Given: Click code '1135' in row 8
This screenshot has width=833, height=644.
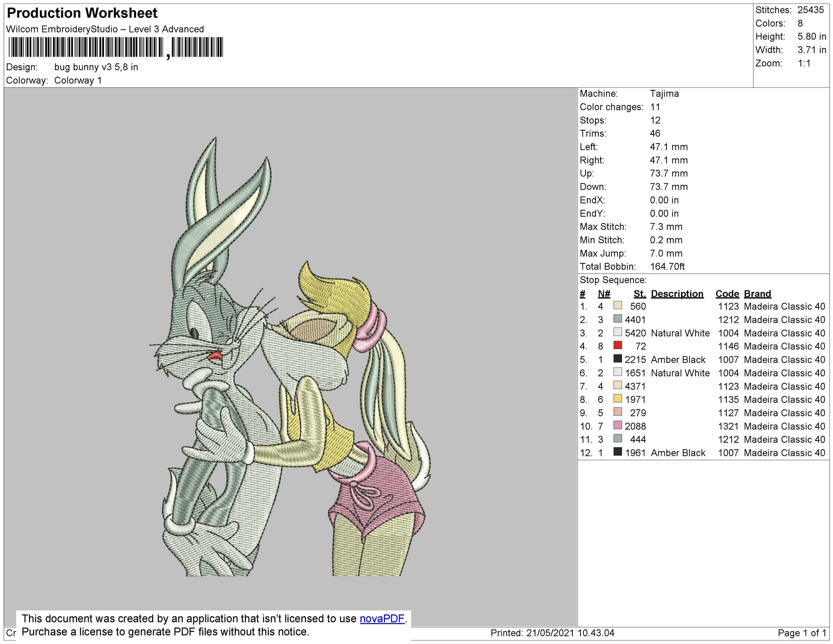Looking at the screenshot, I should click(729, 400).
